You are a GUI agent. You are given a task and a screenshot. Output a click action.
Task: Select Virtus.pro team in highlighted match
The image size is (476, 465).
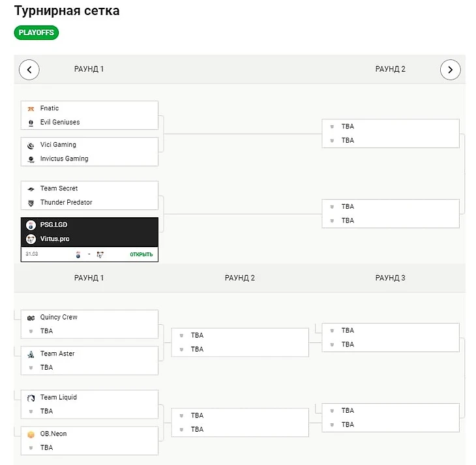tap(55, 239)
